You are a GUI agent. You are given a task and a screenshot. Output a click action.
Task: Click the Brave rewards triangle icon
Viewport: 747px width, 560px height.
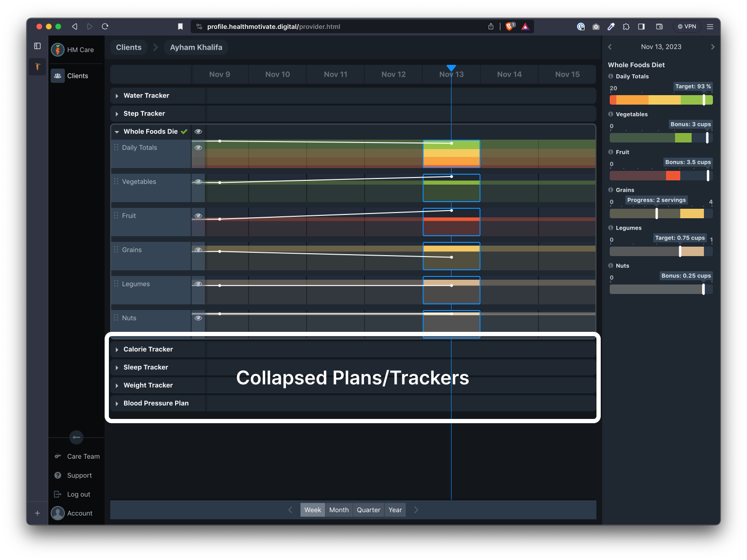[x=525, y=27]
